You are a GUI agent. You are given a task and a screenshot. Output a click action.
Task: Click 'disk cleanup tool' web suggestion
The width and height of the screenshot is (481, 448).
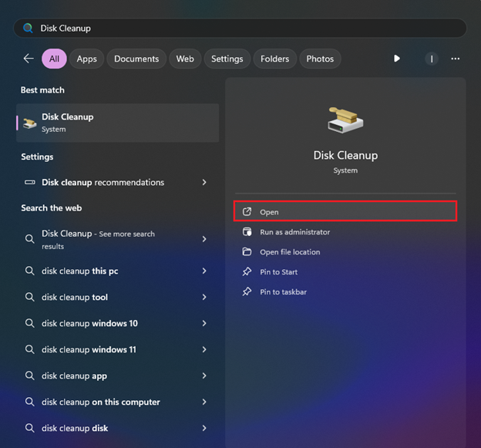75,298
